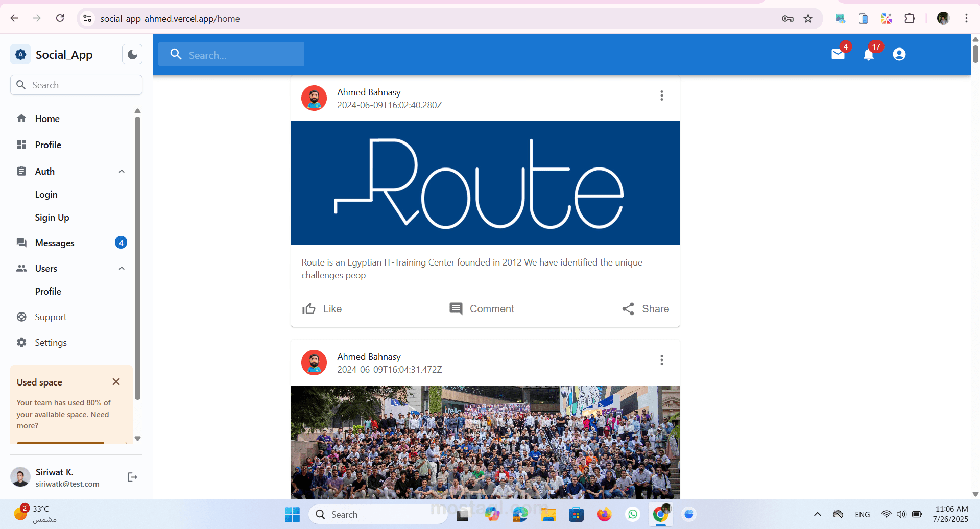This screenshot has width=980, height=529.
Task: Like the Route post
Action: pos(322,308)
